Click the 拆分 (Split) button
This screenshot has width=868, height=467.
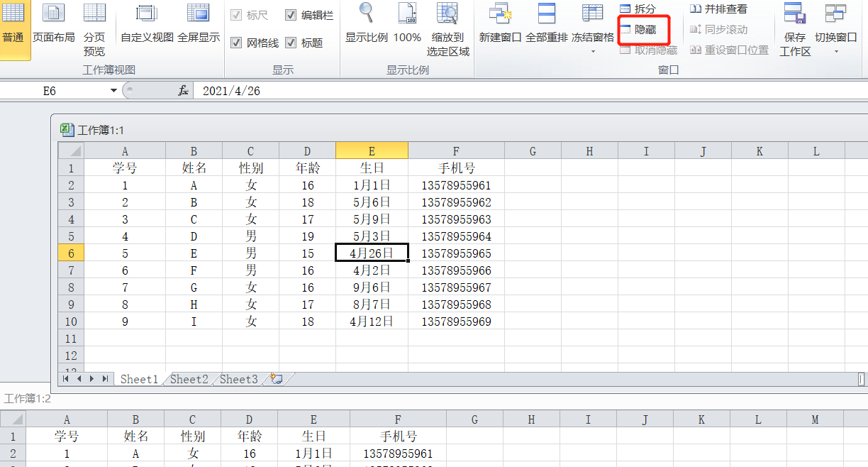[x=638, y=9]
